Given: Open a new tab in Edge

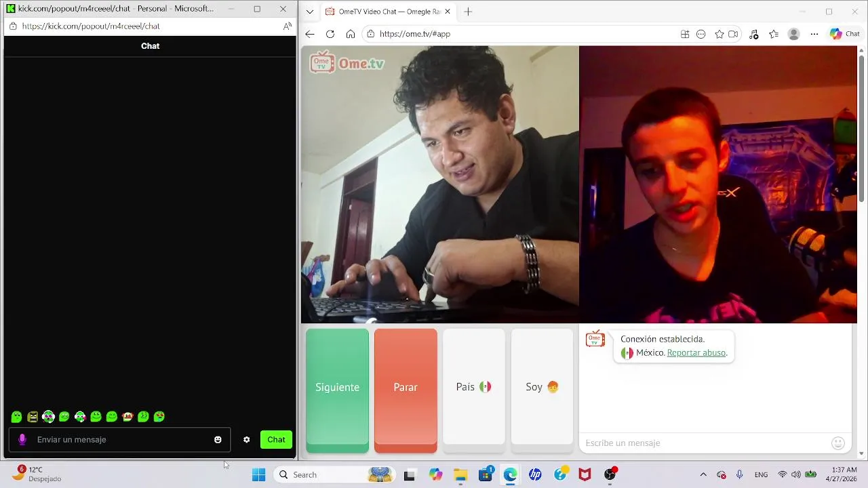Looking at the screenshot, I should (468, 12).
